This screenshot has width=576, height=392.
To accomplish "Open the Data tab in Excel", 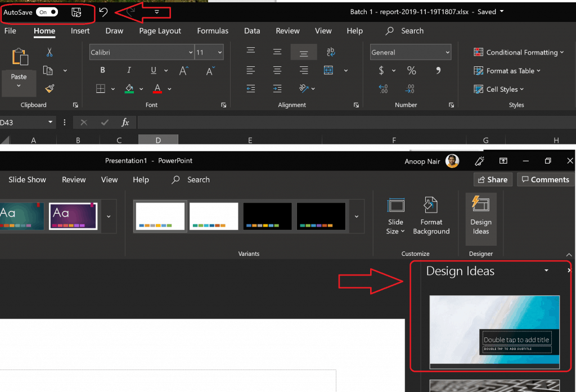I will [252, 31].
